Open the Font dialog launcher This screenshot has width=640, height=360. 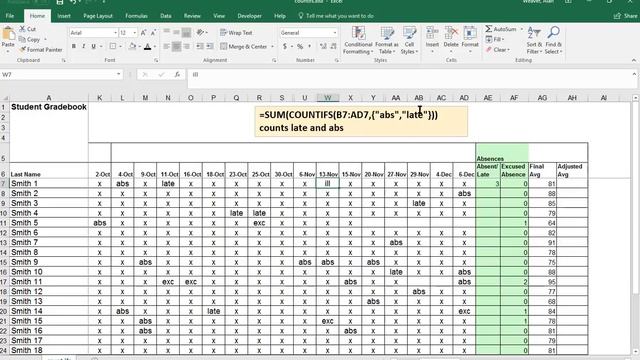click(x=156, y=60)
